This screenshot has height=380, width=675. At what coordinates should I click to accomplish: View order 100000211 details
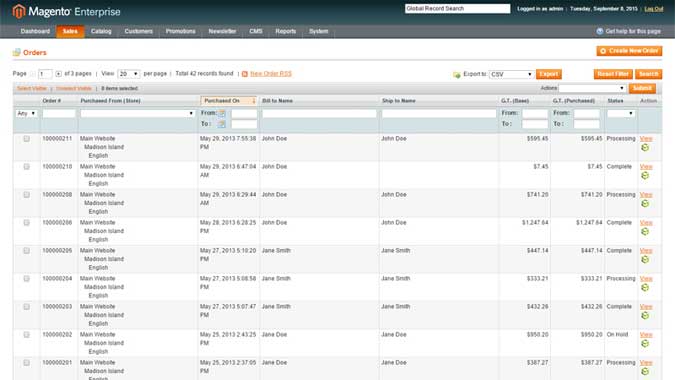[646, 139]
